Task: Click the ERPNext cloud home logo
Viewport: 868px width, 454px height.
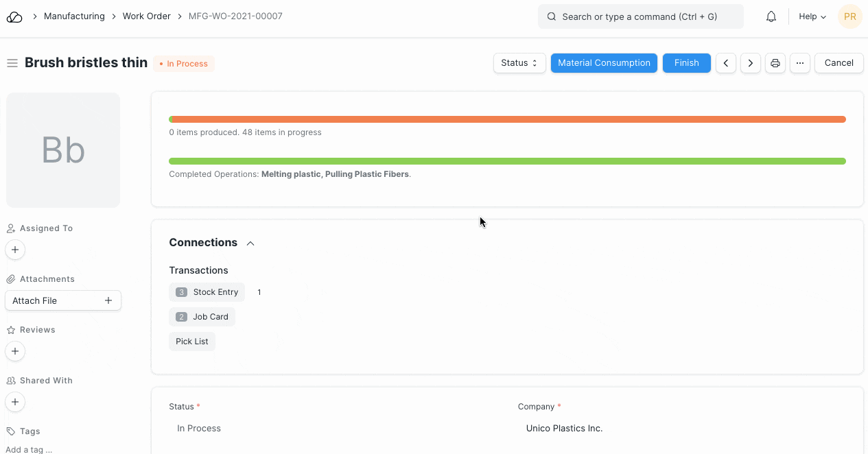Action: (x=14, y=16)
